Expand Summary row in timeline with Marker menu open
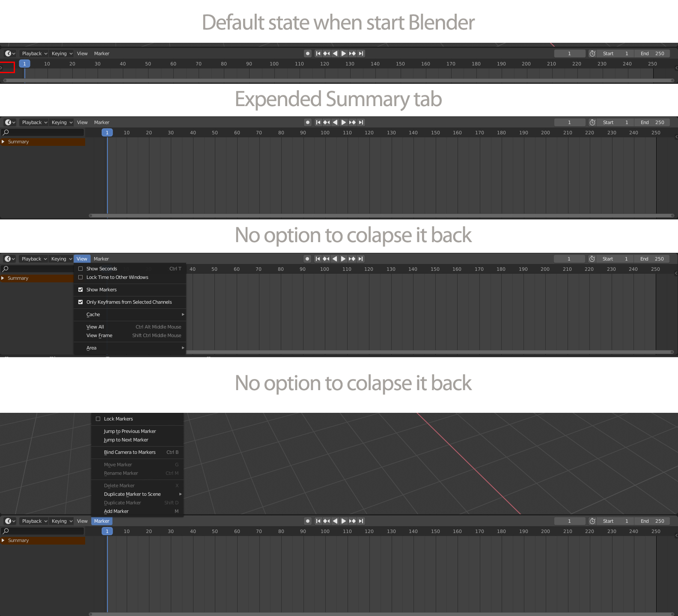The width and height of the screenshot is (678, 616). pos(3,540)
